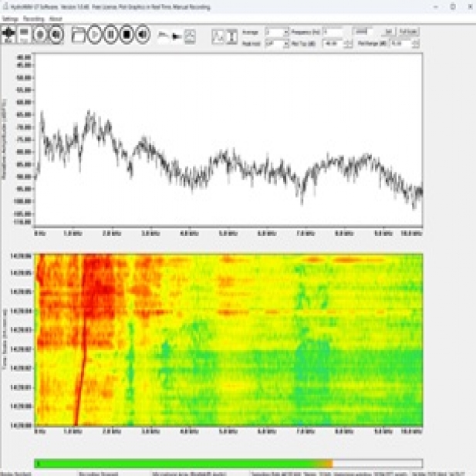
Task: Open the Peak Hold dropdown
Action: click(286, 43)
